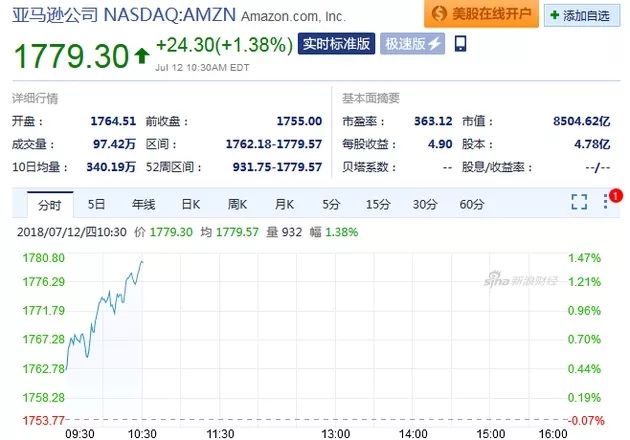630x440 pixels.
Task: Show the 15分 minute chart
Action: (x=377, y=204)
